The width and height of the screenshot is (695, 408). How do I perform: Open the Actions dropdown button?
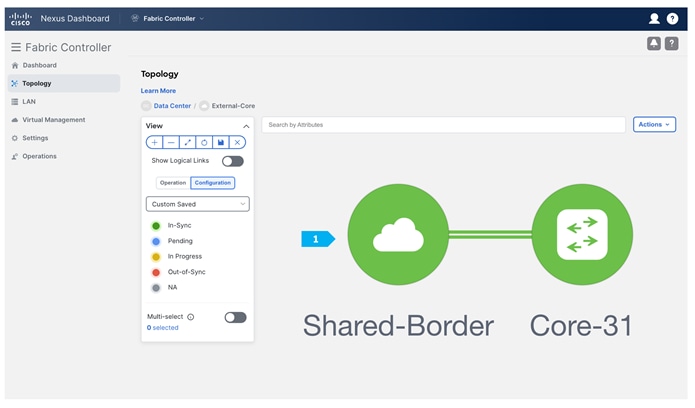pos(654,125)
